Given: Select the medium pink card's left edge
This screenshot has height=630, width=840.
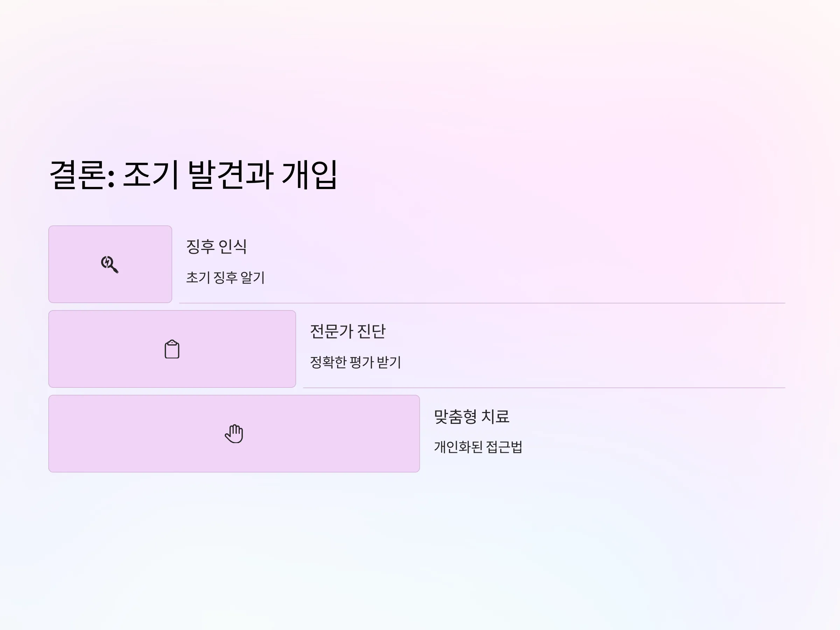Looking at the screenshot, I should coord(50,349).
